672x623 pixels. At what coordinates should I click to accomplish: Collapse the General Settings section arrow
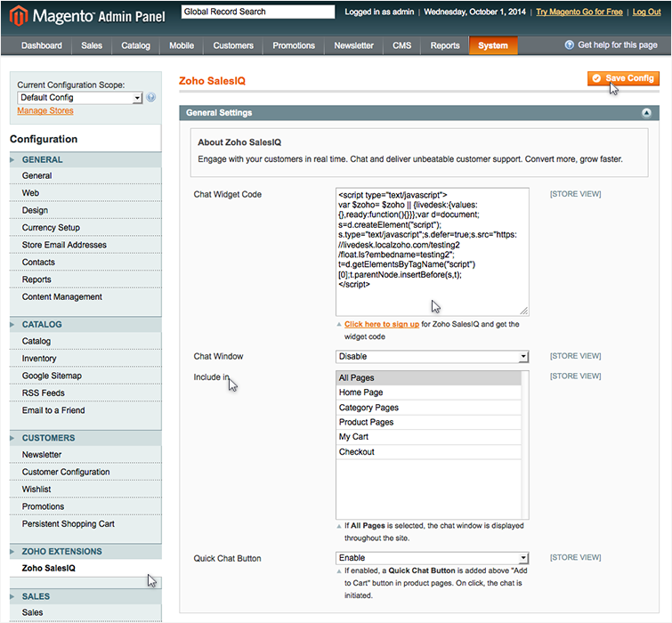coord(646,113)
